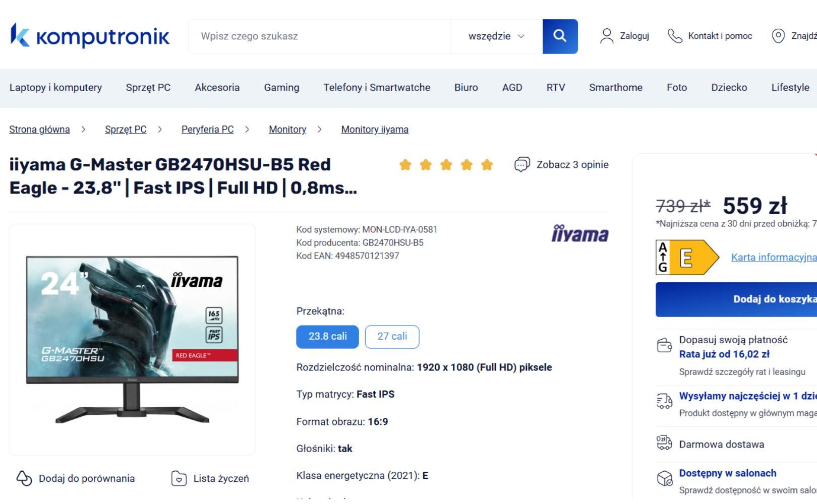Click the product title heading
Viewport: 817px width, 504px height.
tap(183, 176)
